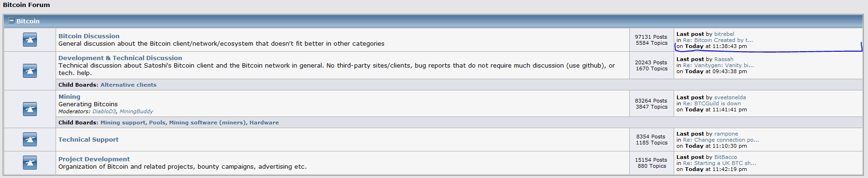This screenshot has width=868, height=178.
Task: Go to the Technical Support board
Action: tap(88, 139)
